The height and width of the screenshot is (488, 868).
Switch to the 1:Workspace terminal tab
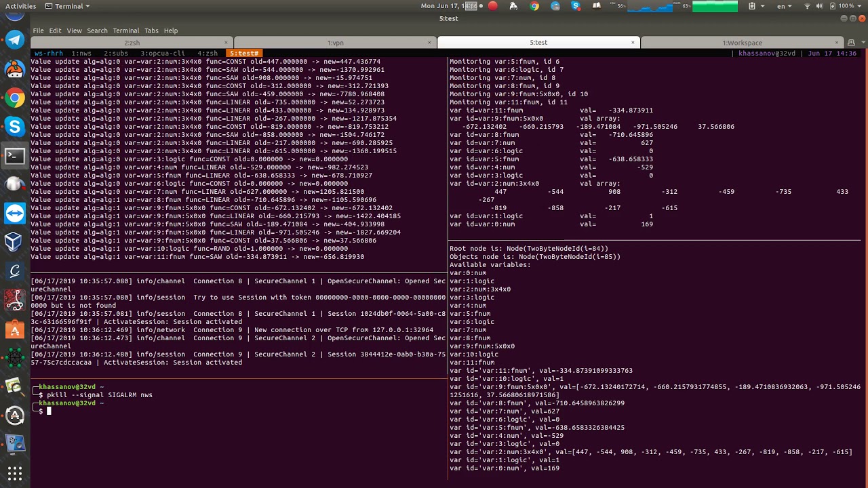point(742,43)
